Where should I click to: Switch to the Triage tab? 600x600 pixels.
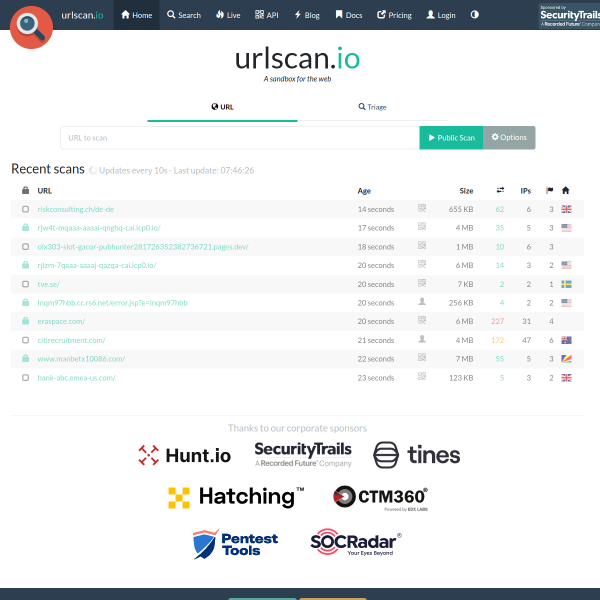372,107
